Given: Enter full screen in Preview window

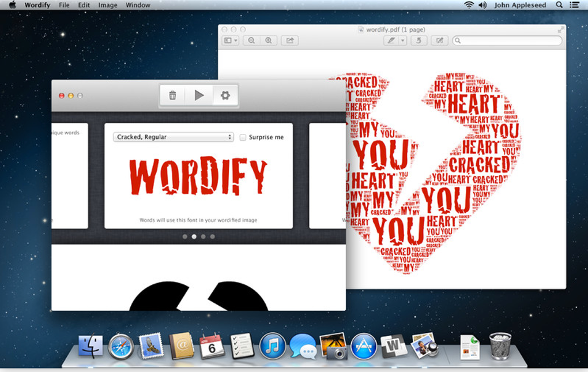Looking at the screenshot, I should point(561,29).
